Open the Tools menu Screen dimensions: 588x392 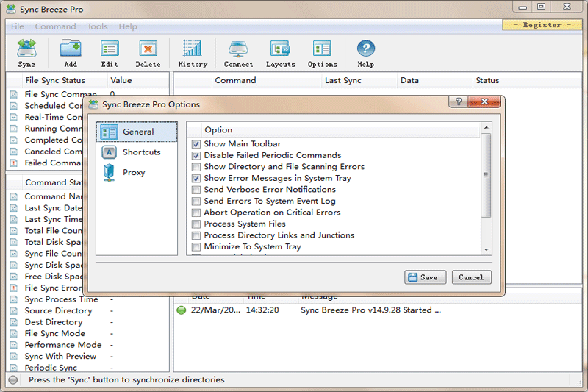(x=98, y=26)
